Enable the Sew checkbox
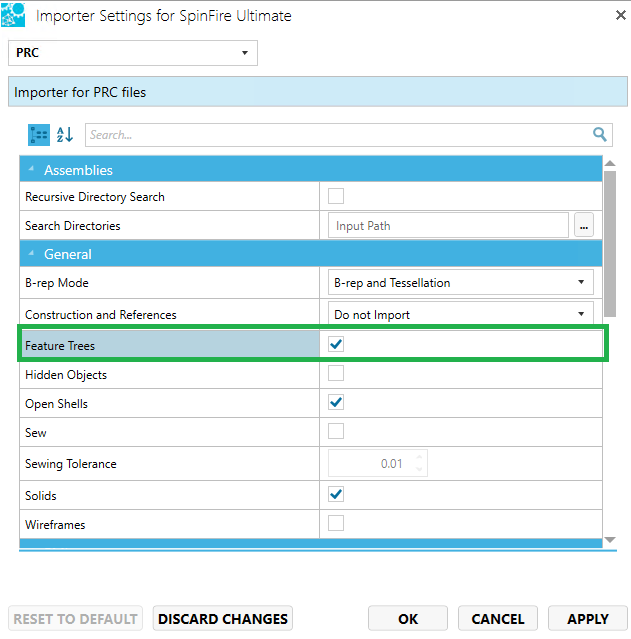This screenshot has height=639, width=631. point(336,431)
